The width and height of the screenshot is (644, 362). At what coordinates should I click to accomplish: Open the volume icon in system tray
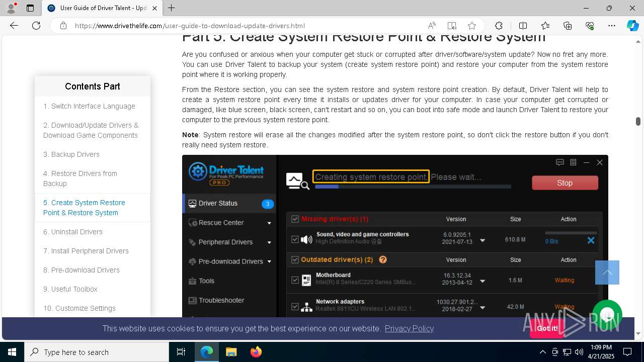pos(579,352)
